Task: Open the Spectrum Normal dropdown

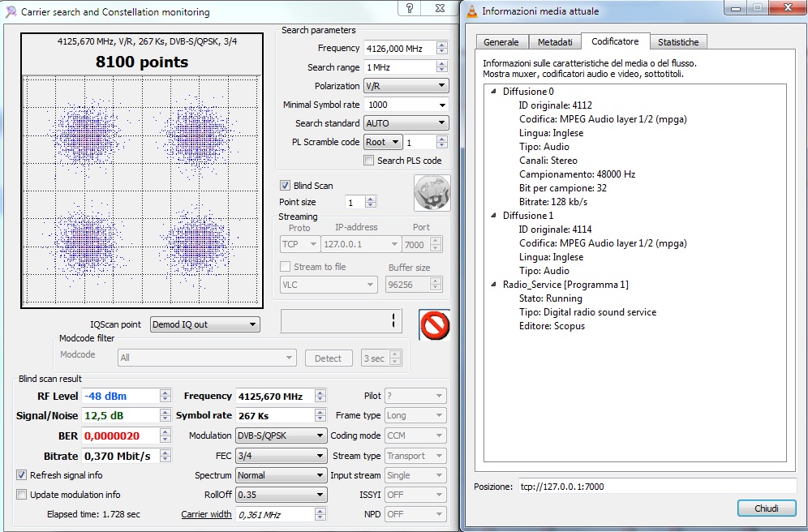Action: tap(281, 475)
